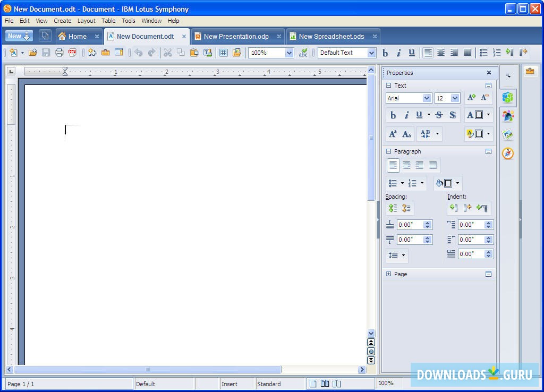Toggle bold text formatting
The width and height of the screenshot is (544, 392).
385,53
